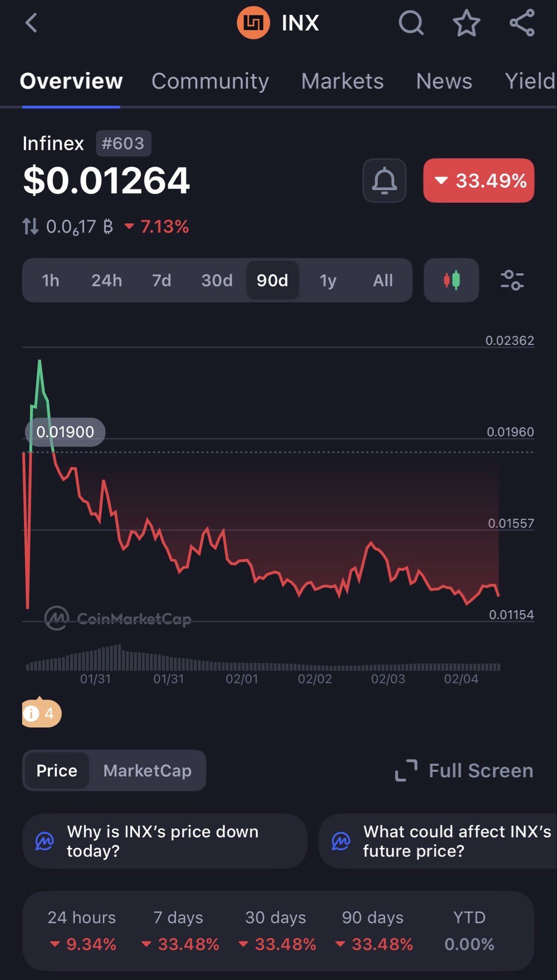Image resolution: width=557 pixels, height=980 pixels.
Task: Open the Community tab
Action: pyautogui.click(x=210, y=81)
